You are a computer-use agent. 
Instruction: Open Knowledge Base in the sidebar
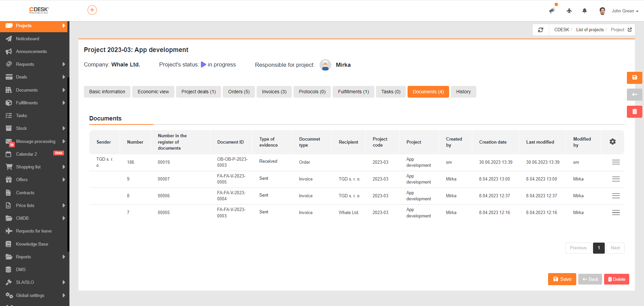click(x=34, y=244)
